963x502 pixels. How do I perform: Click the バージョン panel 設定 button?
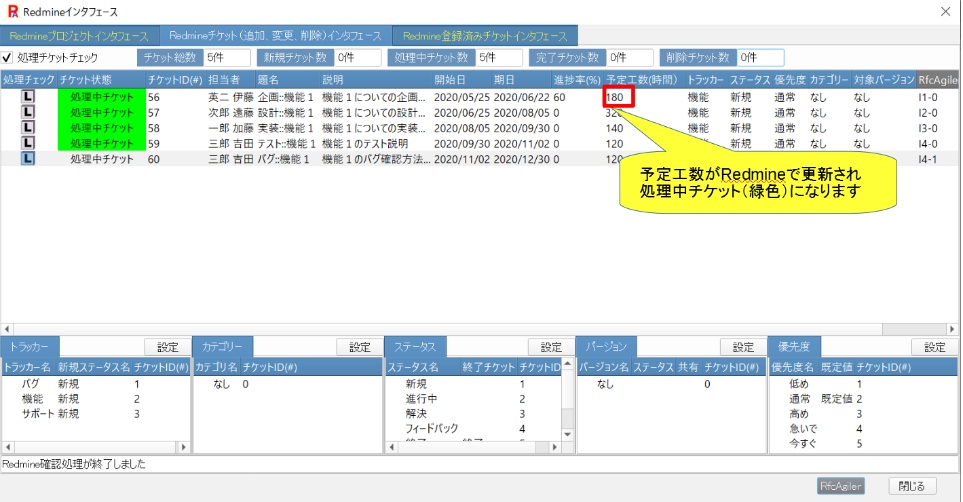743,347
